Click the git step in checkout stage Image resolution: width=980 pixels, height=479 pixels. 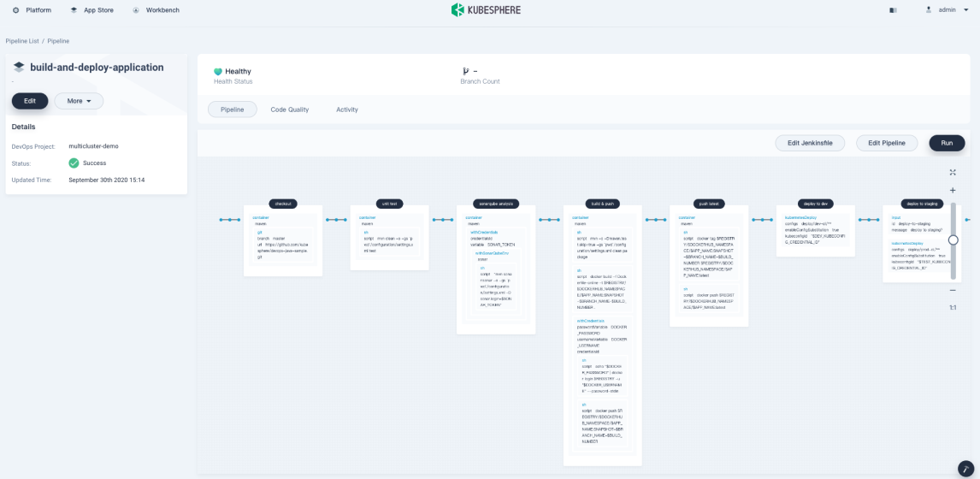pyautogui.click(x=283, y=245)
